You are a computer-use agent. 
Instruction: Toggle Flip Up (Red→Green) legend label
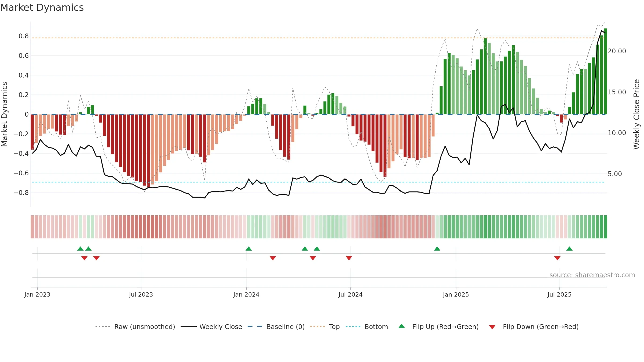pos(445,327)
